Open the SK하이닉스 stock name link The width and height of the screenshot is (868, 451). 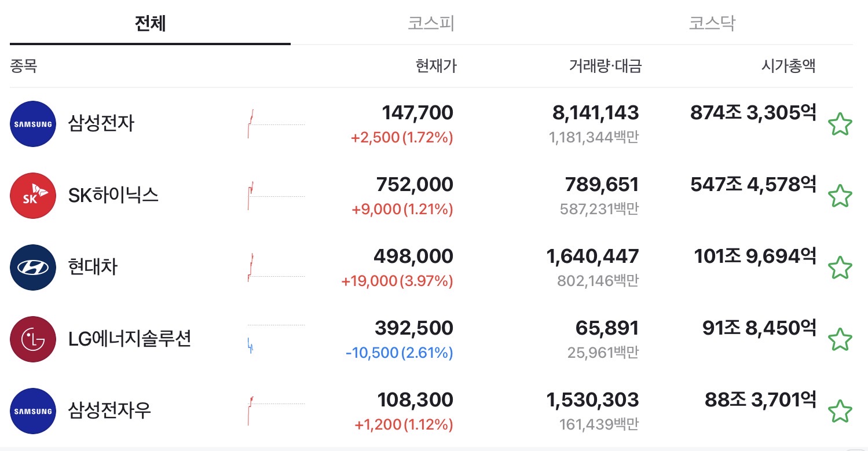coord(113,196)
